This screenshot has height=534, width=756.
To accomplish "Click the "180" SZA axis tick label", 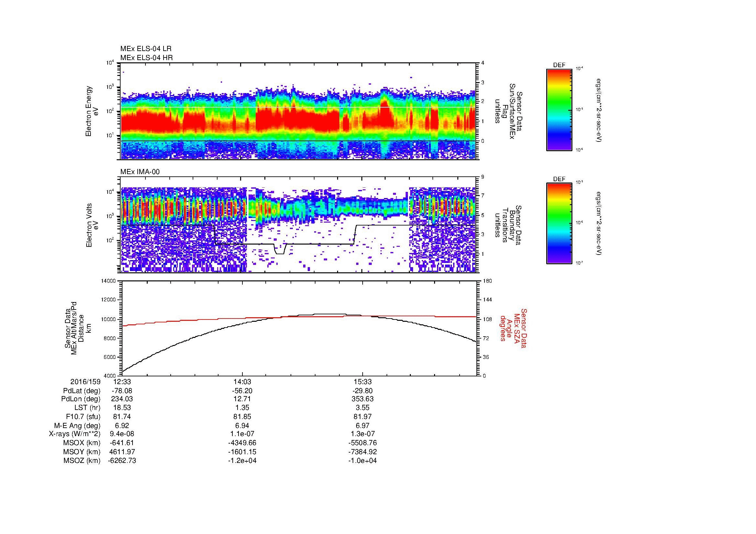I will pos(487,281).
